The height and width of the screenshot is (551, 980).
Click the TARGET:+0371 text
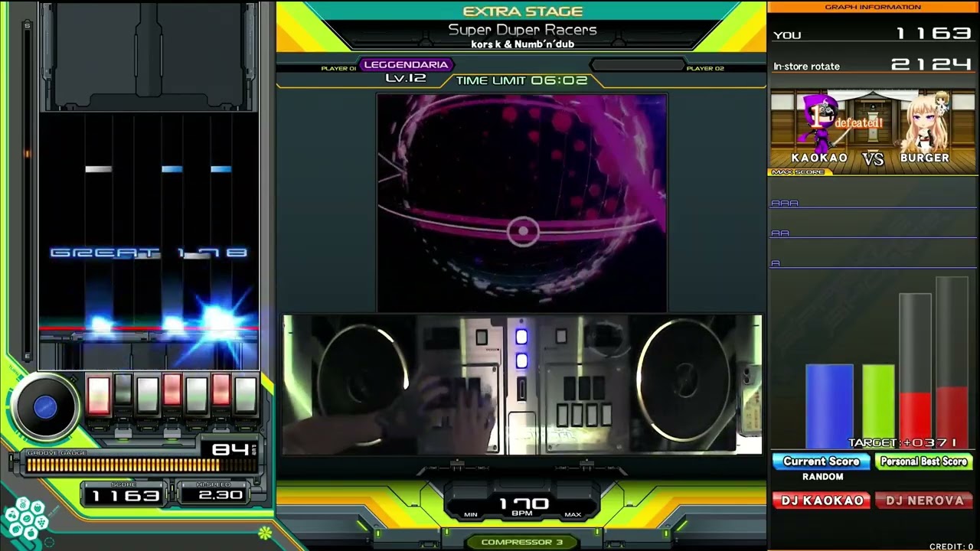[903, 443]
